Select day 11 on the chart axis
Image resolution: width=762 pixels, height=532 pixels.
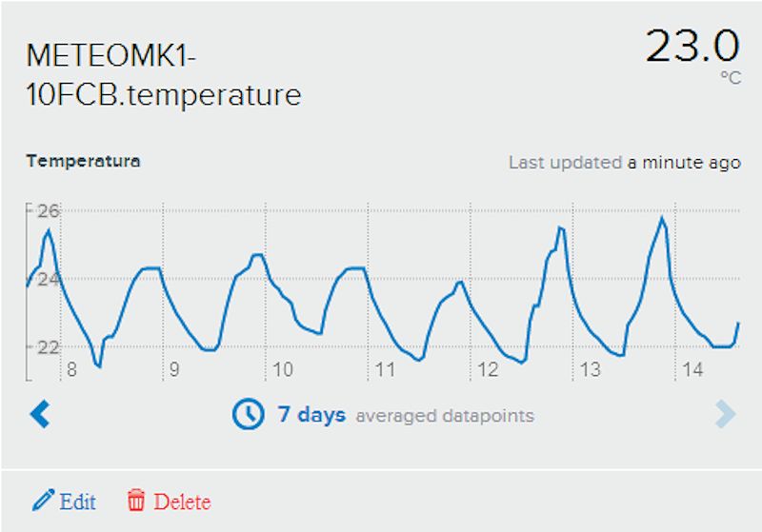click(x=386, y=370)
